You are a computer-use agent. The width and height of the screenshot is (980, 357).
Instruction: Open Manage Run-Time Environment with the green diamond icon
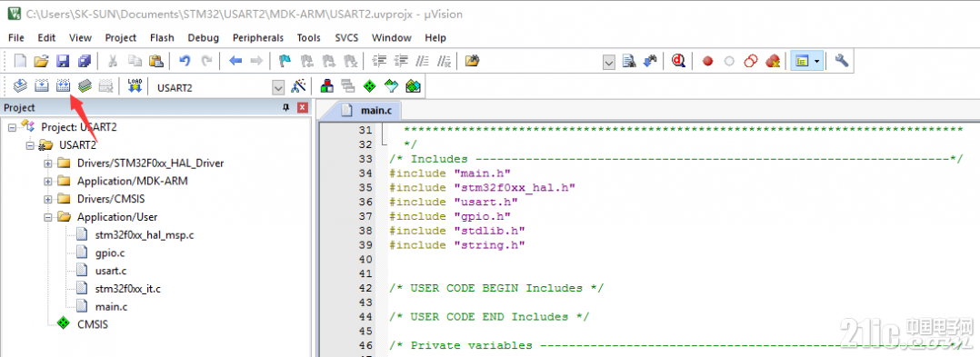[x=369, y=86]
